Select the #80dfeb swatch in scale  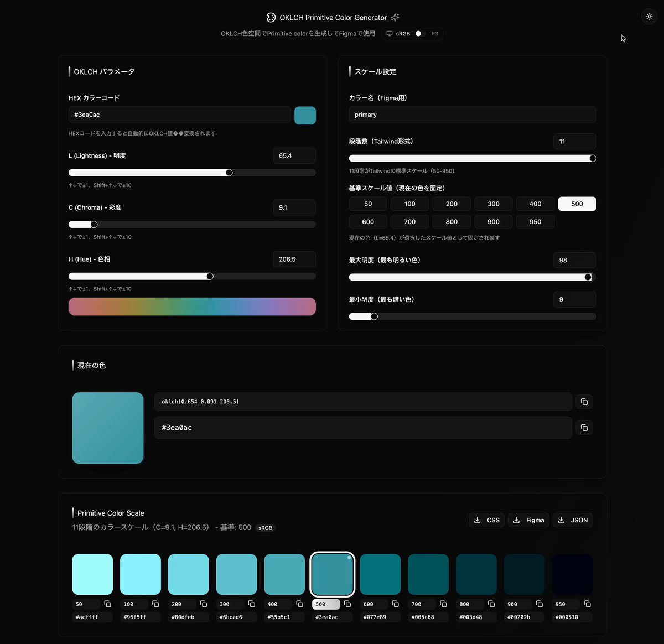pyautogui.click(x=189, y=574)
